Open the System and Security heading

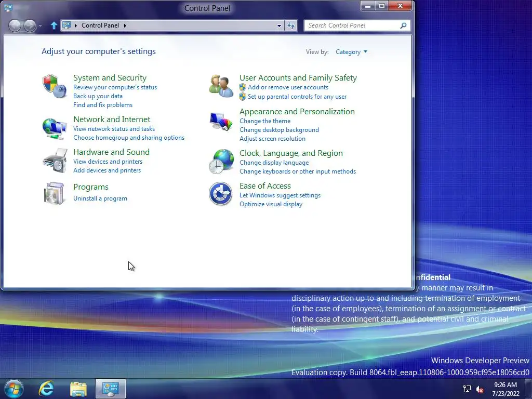coord(110,78)
